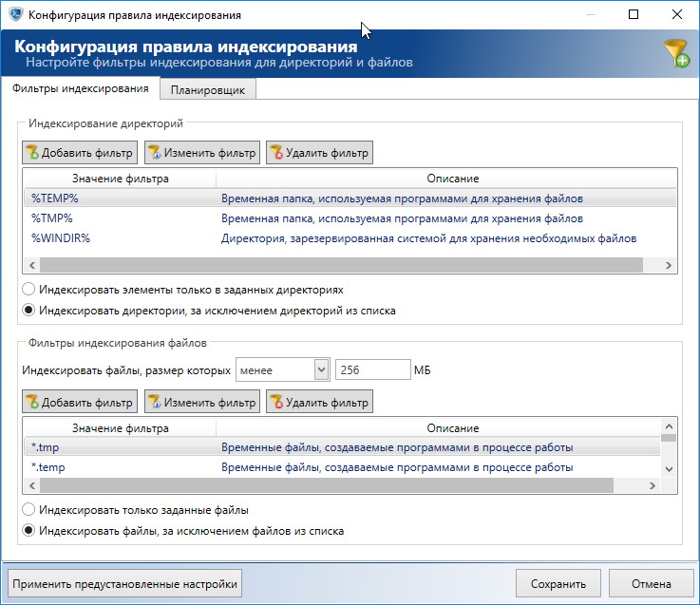
Task: Click the file size field showing 256
Action: 371,369
